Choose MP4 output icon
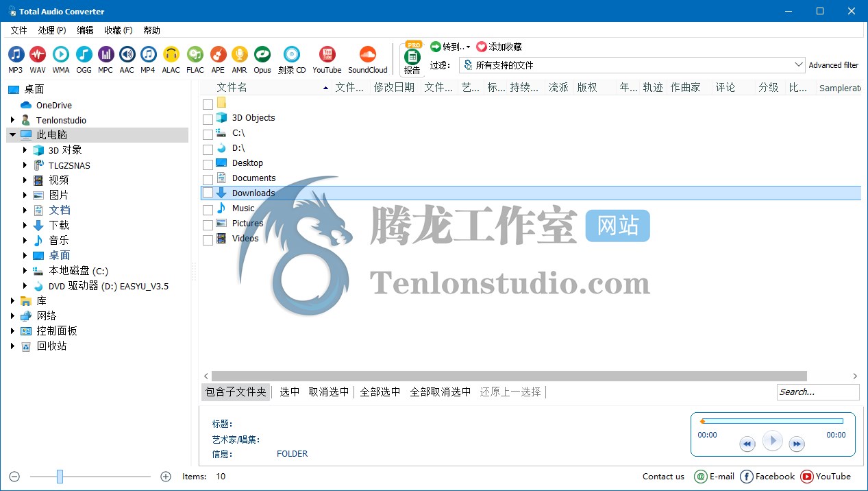This screenshot has height=491, width=868. [x=148, y=54]
